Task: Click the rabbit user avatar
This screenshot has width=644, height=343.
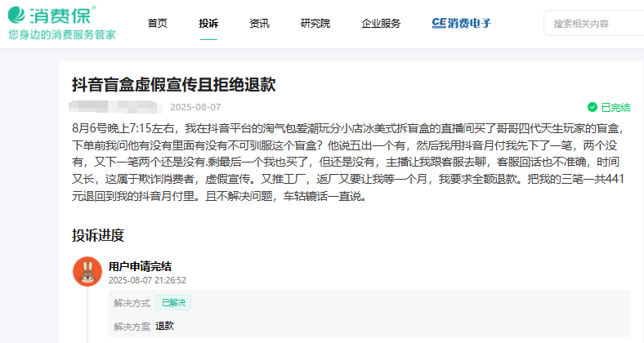Action: pyautogui.click(x=87, y=271)
